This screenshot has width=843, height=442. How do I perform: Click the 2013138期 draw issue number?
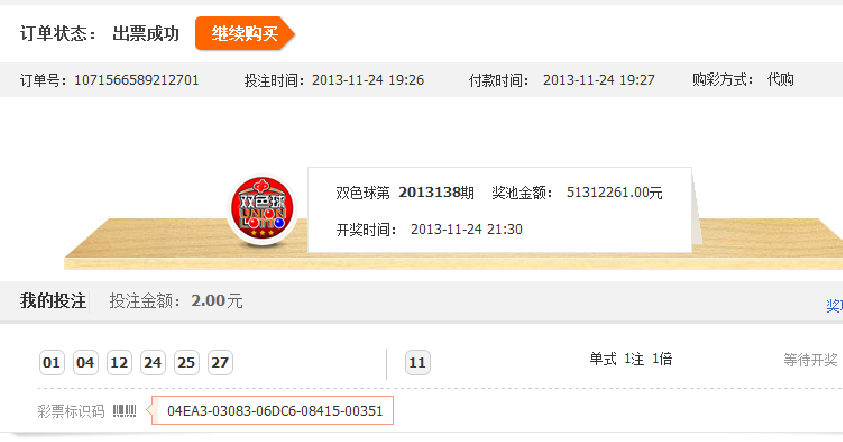coord(435,193)
